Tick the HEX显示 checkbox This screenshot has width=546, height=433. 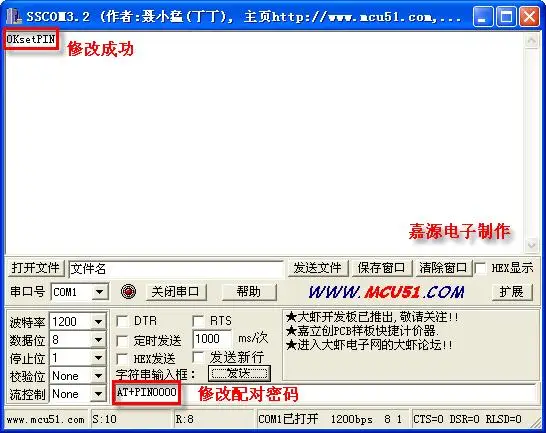pos(480,268)
